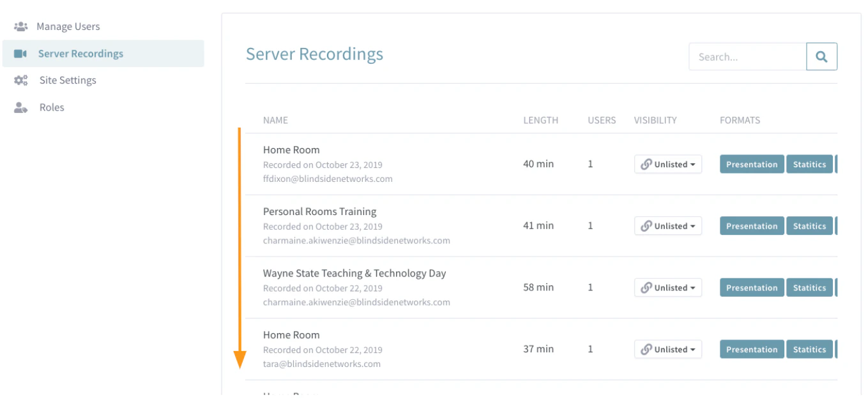Click the 58 min length value
868x404 pixels.
[x=538, y=287]
